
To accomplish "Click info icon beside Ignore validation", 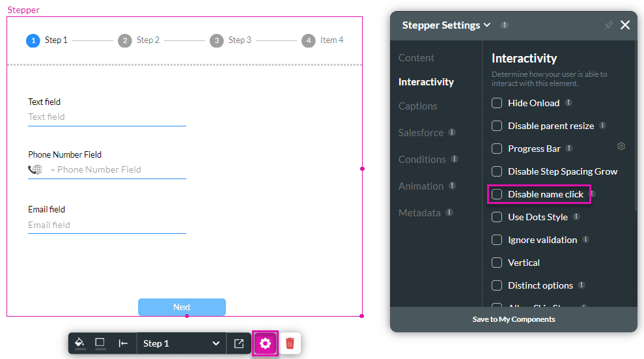I will pos(585,240).
